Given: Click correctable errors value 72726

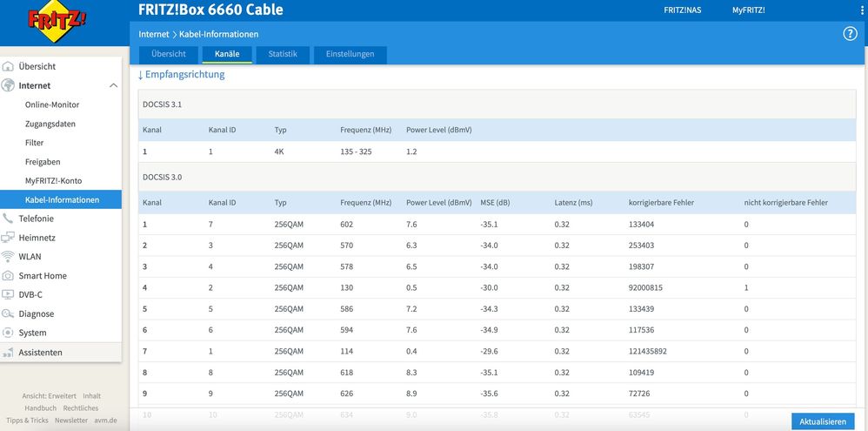Looking at the screenshot, I should click(x=639, y=394).
